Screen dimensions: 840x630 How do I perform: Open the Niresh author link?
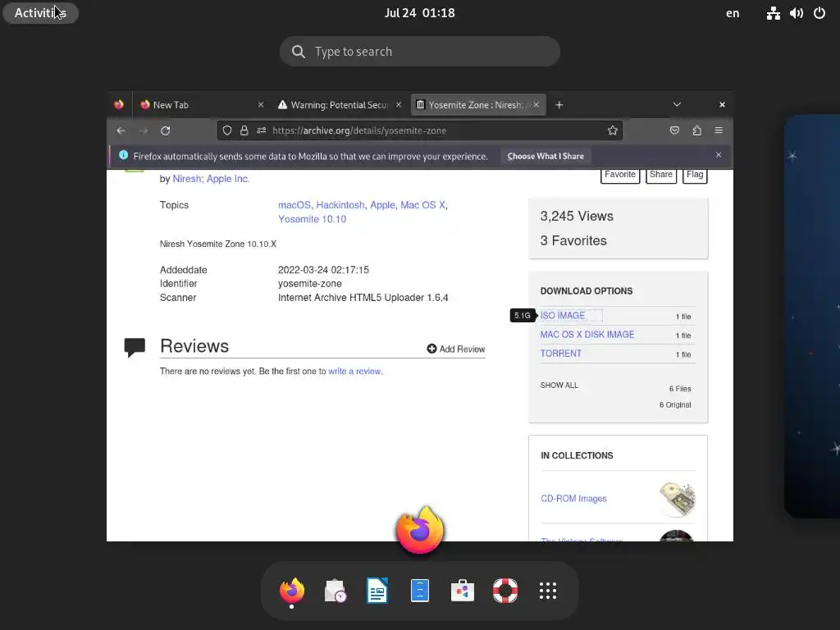click(186, 179)
